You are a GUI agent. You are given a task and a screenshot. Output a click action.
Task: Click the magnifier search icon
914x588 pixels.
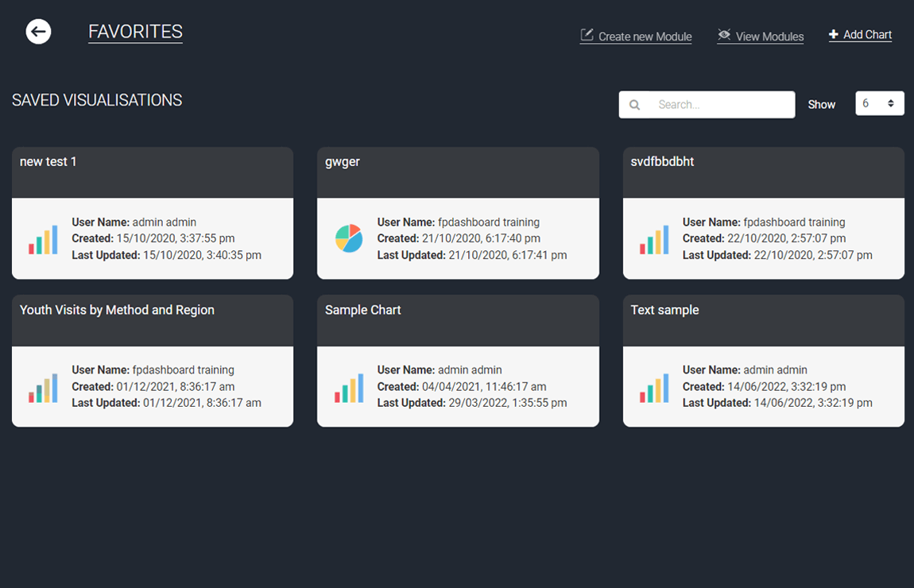click(635, 105)
